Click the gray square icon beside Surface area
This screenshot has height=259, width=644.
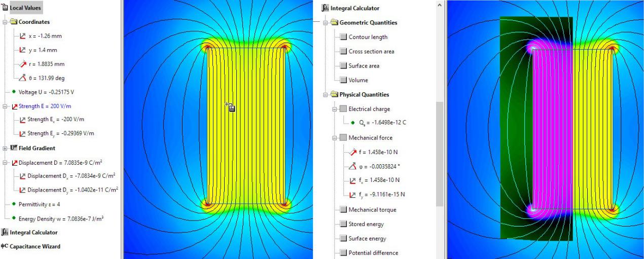[343, 66]
